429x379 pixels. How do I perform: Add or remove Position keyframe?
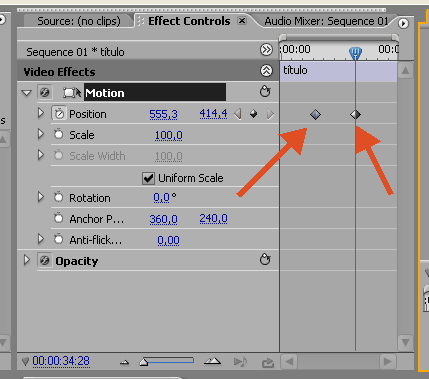pos(253,114)
